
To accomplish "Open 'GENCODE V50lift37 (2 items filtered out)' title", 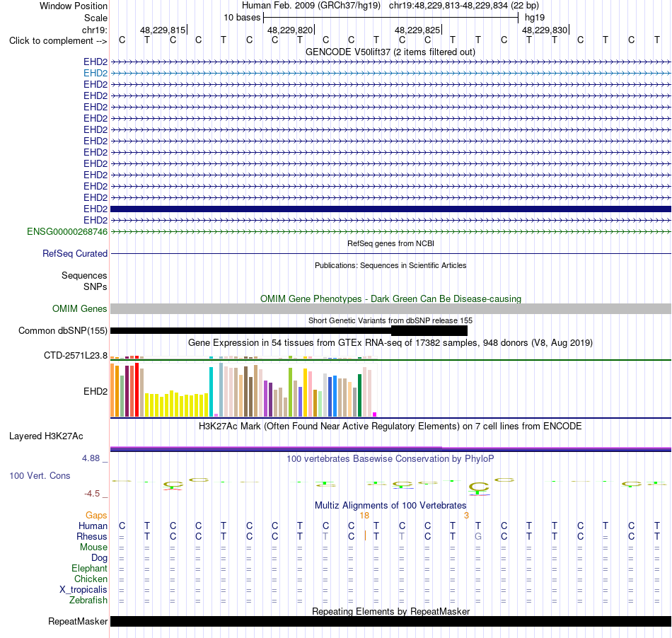I will point(390,52).
